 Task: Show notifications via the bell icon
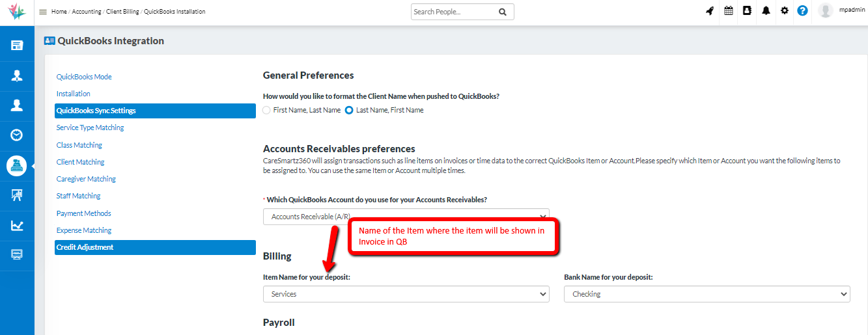[x=766, y=11]
